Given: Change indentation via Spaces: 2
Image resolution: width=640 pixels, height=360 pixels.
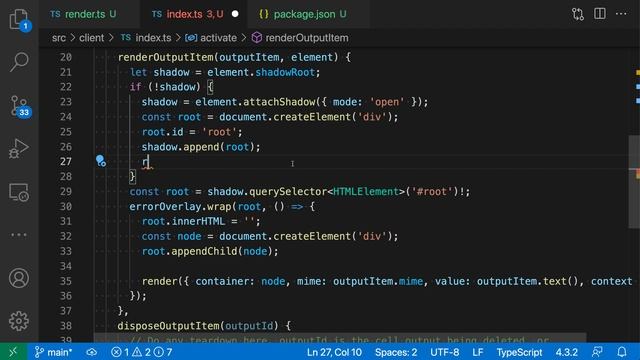Looking at the screenshot, I should (x=396, y=352).
